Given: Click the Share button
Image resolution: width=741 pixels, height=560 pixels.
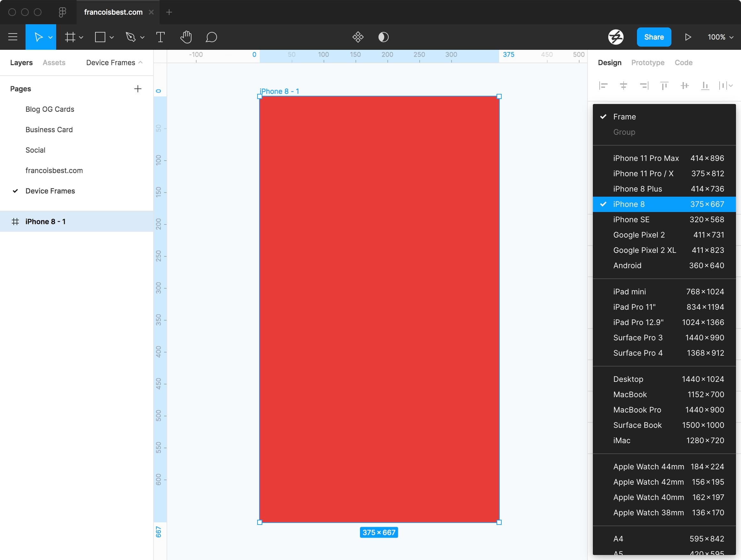Looking at the screenshot, I should pyautogui.click(x=654, y=37).
